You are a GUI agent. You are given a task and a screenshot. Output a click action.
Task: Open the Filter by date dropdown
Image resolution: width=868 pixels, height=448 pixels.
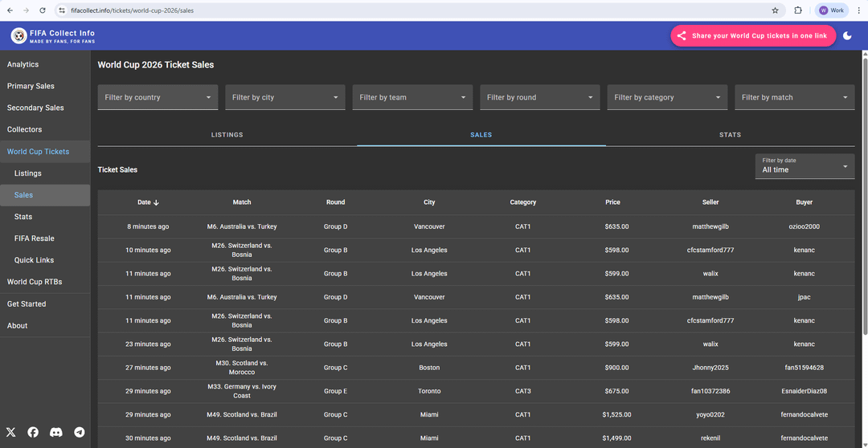pos(805,166)
